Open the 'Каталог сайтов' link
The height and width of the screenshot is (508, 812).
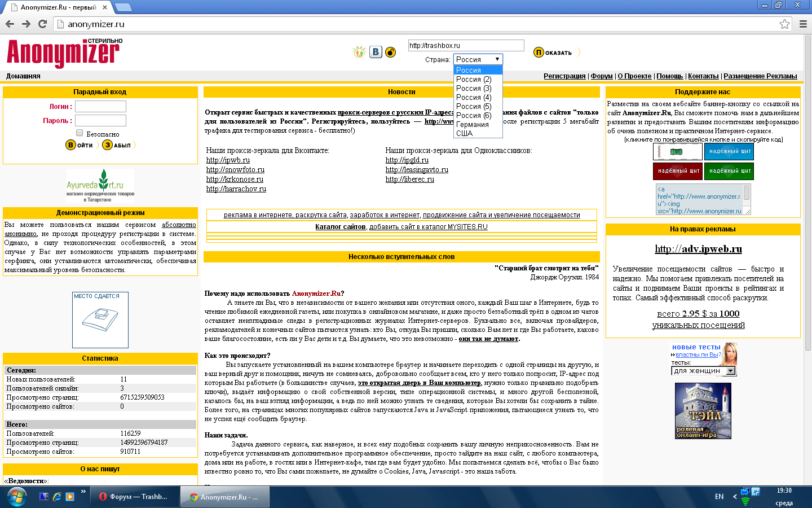[341, 227]
